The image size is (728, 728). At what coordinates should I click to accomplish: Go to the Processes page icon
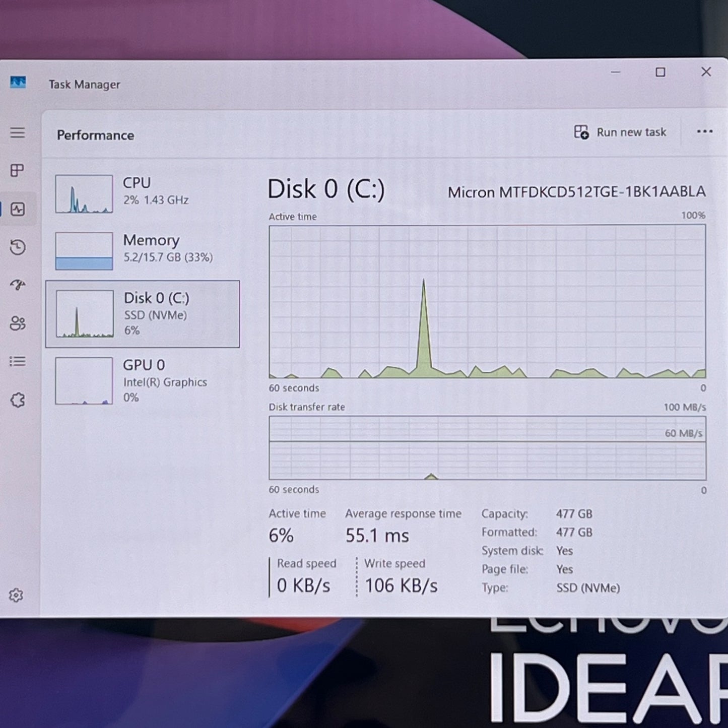[18, 171]
